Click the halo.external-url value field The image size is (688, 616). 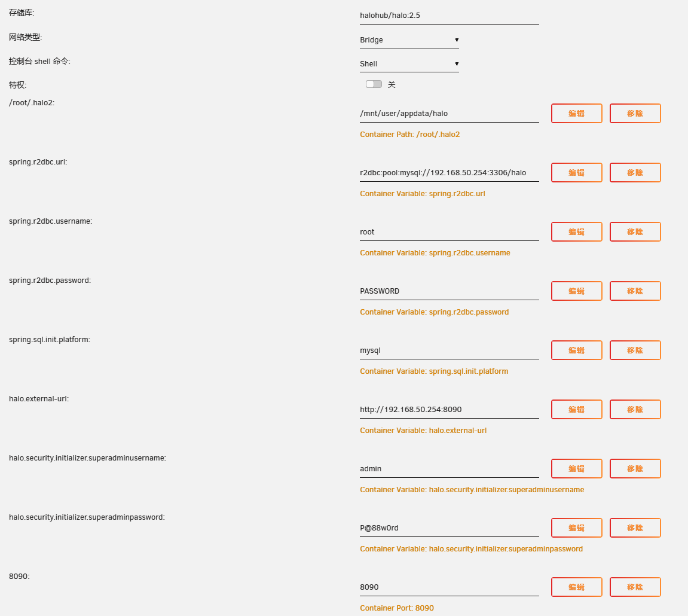coord(449,410)
